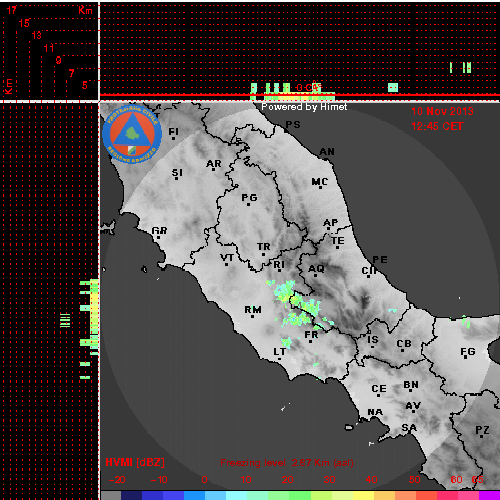500x500 pixels.
Task: Click the AQ city marker on map
Action: coord(316,275)
